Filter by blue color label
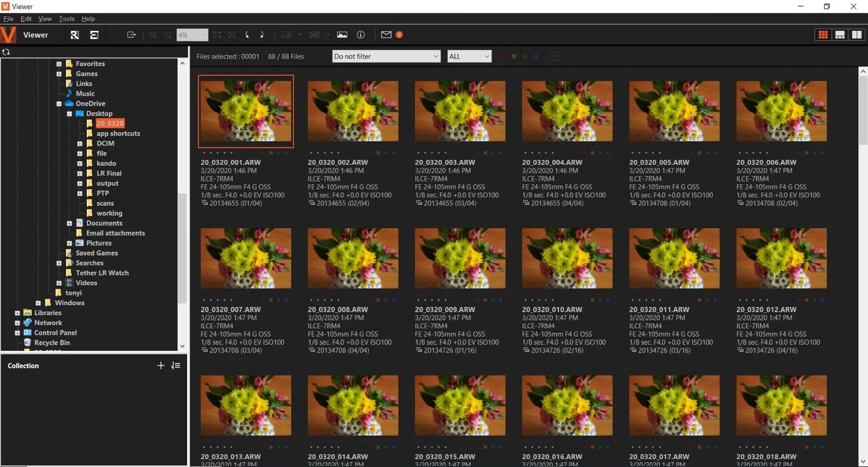Screen dimensions: 868x467 [x=536, y=56]
